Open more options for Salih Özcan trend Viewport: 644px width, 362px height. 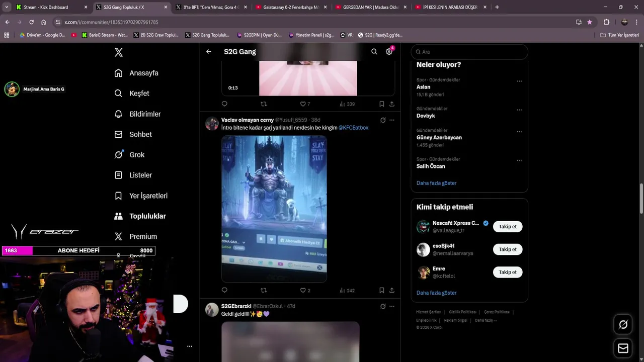click(519, 160)
